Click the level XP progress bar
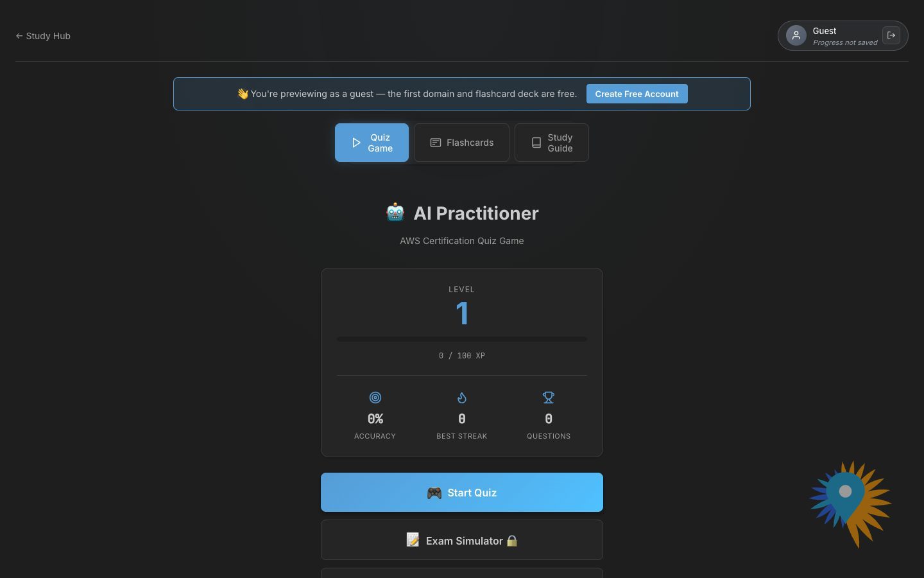The height and width of the screenshot is (578, 924). (x=462, y=339)
